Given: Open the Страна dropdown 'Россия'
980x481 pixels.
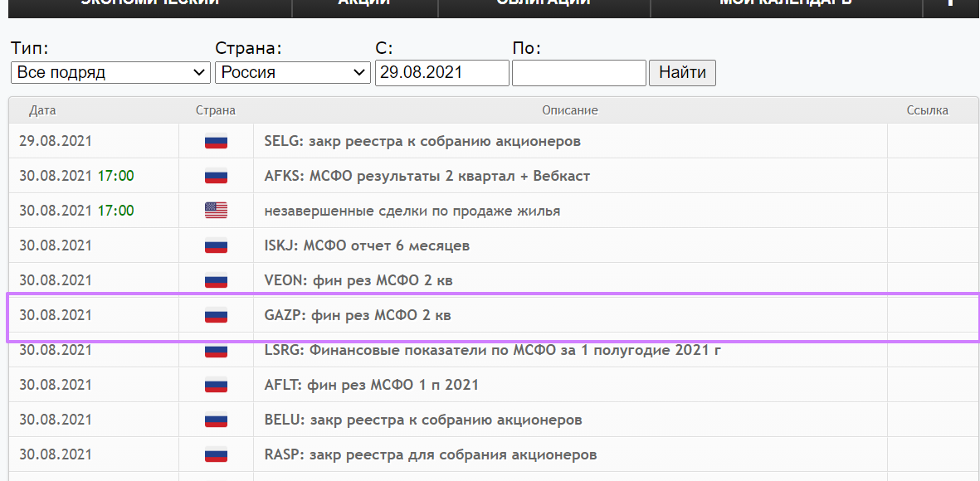Looking at the screenshot, I should pos(292,72).
